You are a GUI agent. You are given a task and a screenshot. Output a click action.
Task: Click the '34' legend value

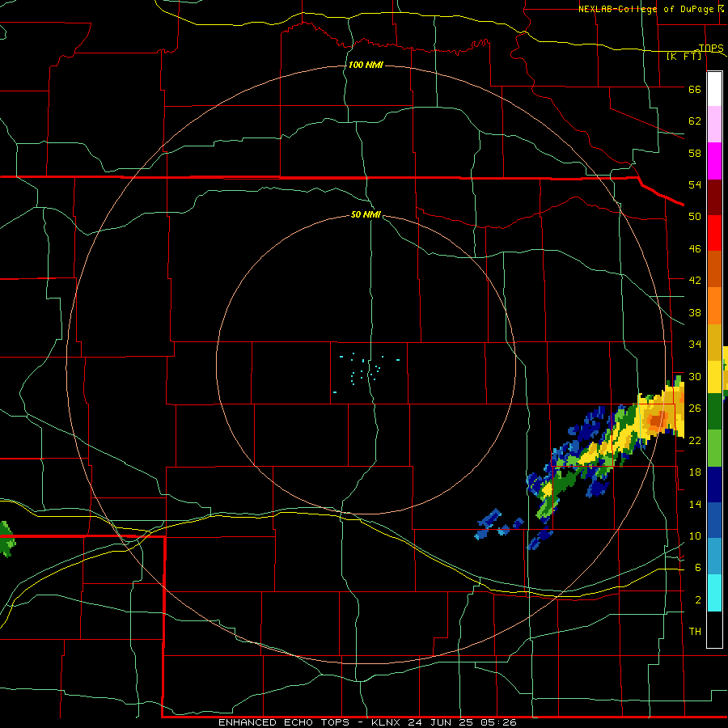(695, 345)
